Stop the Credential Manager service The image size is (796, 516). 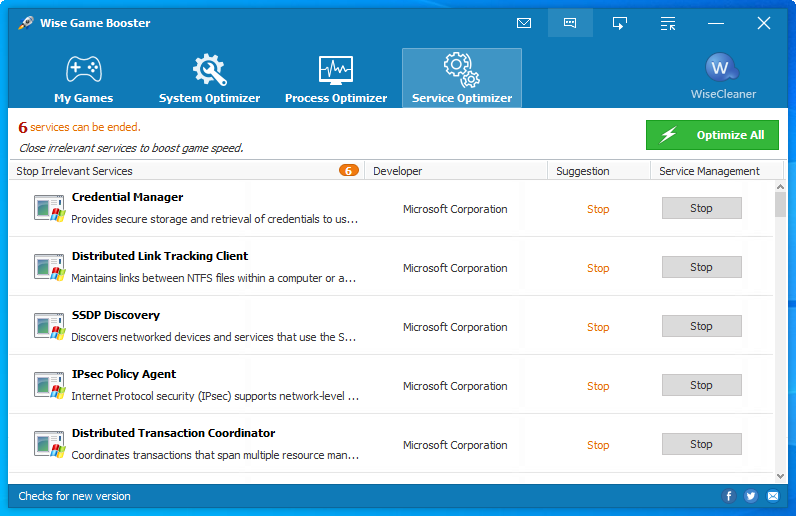click(701, 208)
